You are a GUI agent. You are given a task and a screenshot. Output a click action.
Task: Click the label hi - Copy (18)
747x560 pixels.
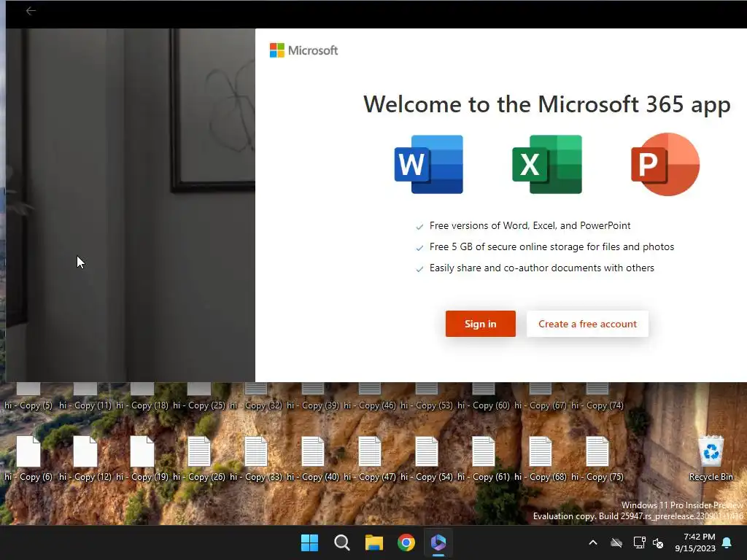click(x=142, y=405)
